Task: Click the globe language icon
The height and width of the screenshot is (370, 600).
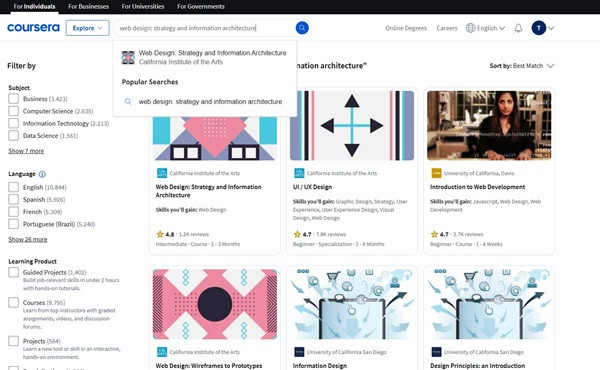Action: [x=470, y=28]
